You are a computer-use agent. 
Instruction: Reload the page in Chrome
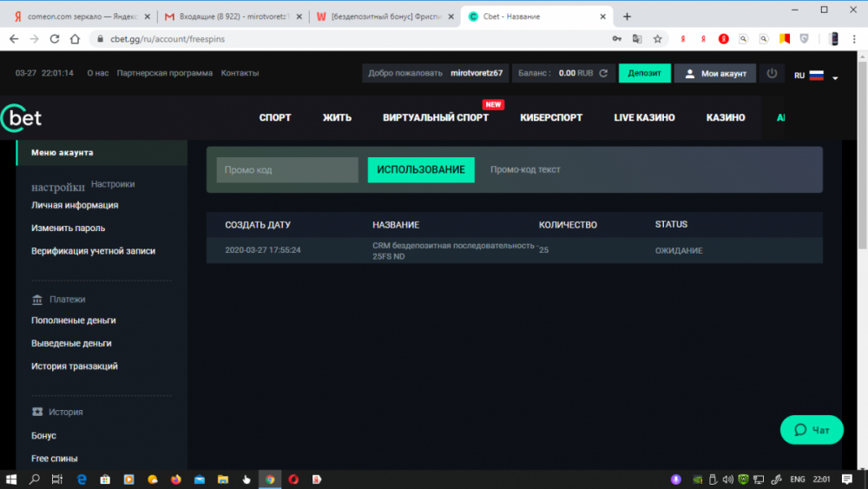coord(55,39)
